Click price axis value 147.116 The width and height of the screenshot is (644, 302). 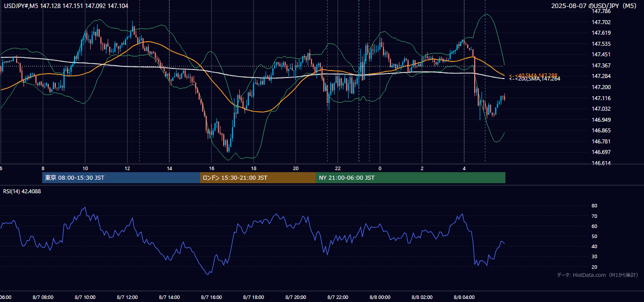tap(601, 98)
